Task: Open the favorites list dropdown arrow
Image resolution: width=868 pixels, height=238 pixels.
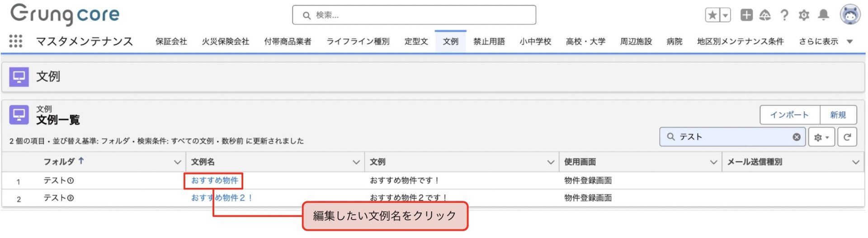Action: (725, 15)
